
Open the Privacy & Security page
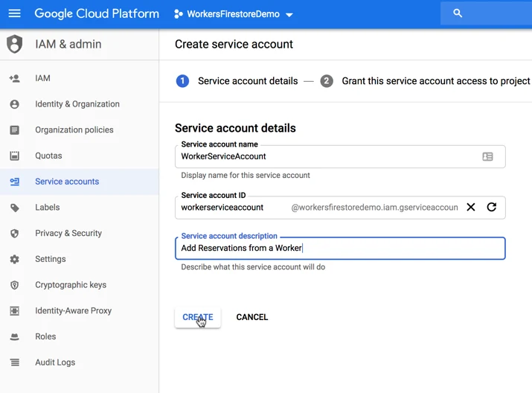click(80, 233)
